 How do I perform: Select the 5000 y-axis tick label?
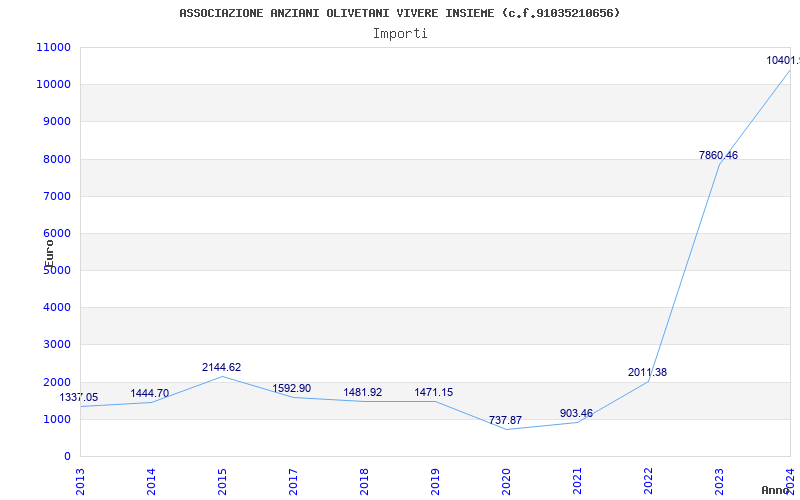click(56, 270)
